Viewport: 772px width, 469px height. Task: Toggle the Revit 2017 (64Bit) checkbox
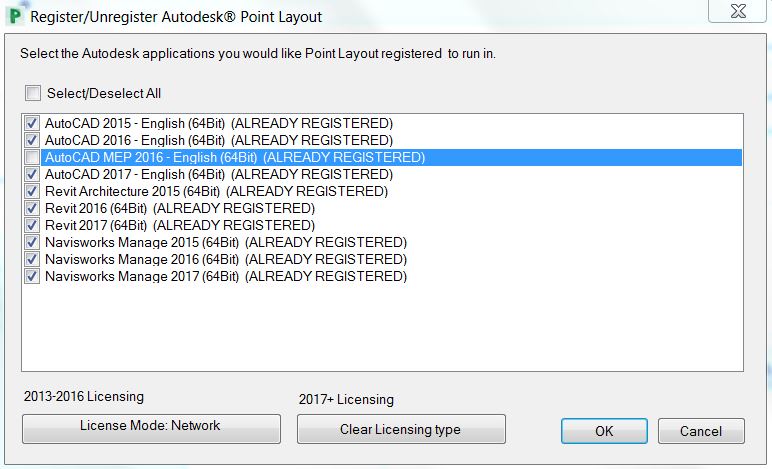(32, 225)
